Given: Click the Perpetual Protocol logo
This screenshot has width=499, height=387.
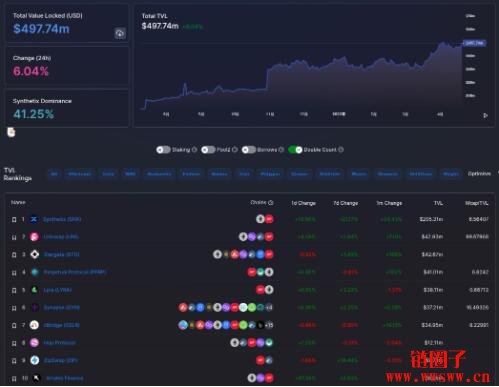Looking at the screenshot, I should point(34,272).
